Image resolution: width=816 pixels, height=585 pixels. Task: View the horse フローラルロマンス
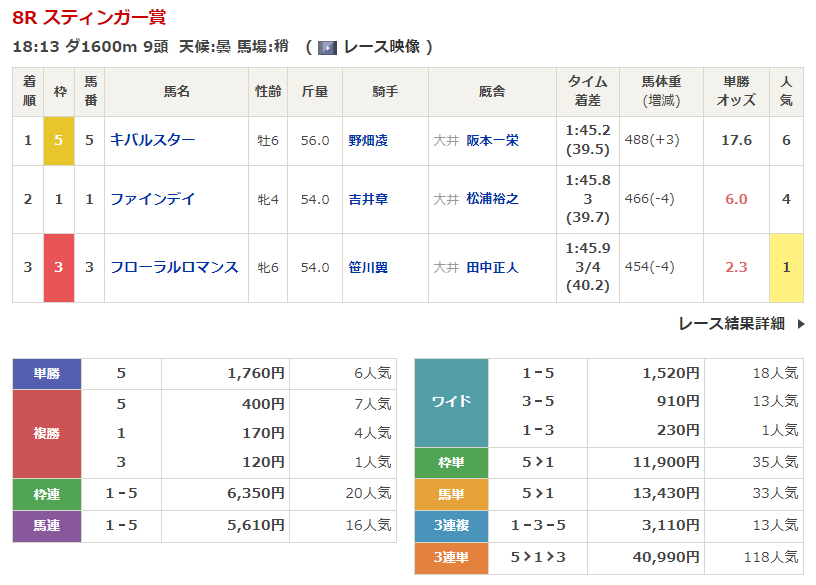[x=174, y=267]
